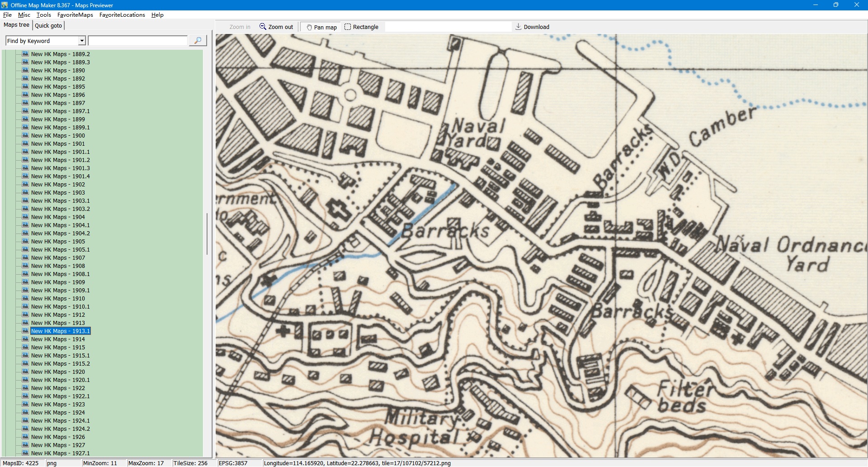868x467 pixels.
Task: Click map icon beside New HK Maps - 1927
Action: click(x=25, y=445)
